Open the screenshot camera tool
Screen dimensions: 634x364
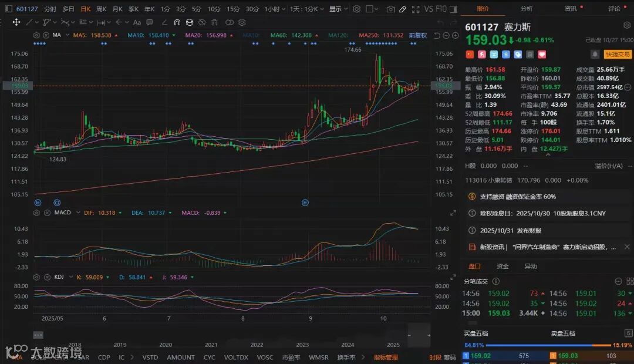click(x=390, y=9)
